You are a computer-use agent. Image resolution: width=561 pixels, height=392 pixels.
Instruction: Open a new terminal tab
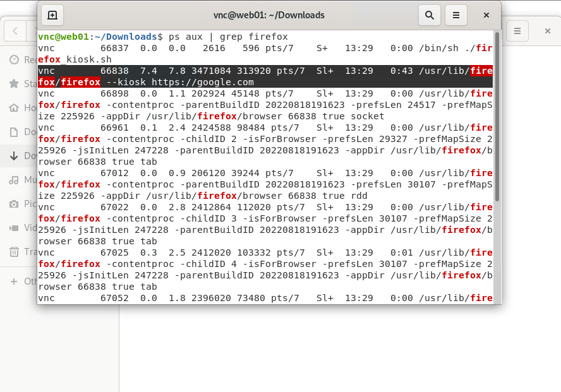click(52, 15)
